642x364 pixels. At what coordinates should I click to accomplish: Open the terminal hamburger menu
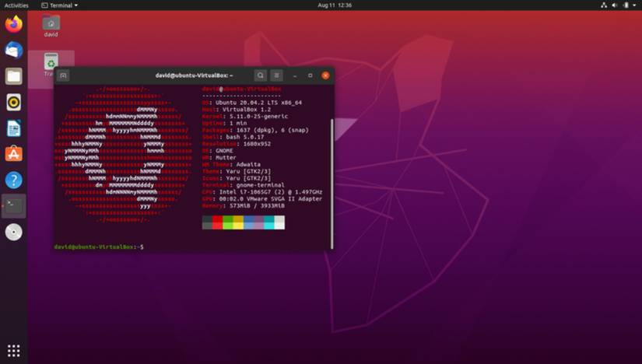(x=276, y=75)
